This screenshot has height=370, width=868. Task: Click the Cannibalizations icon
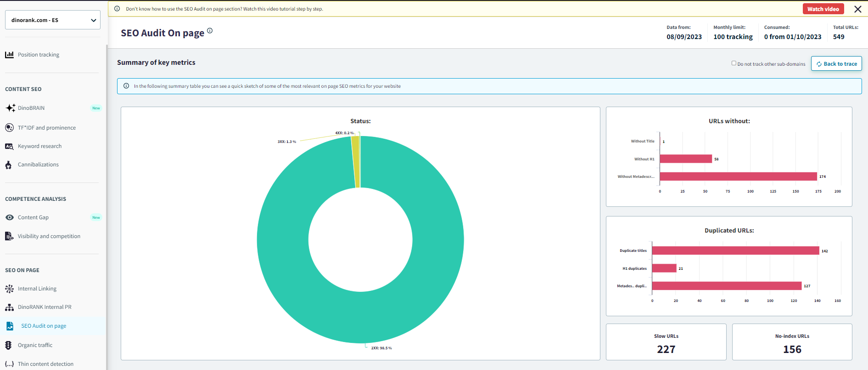coord(9,165)
